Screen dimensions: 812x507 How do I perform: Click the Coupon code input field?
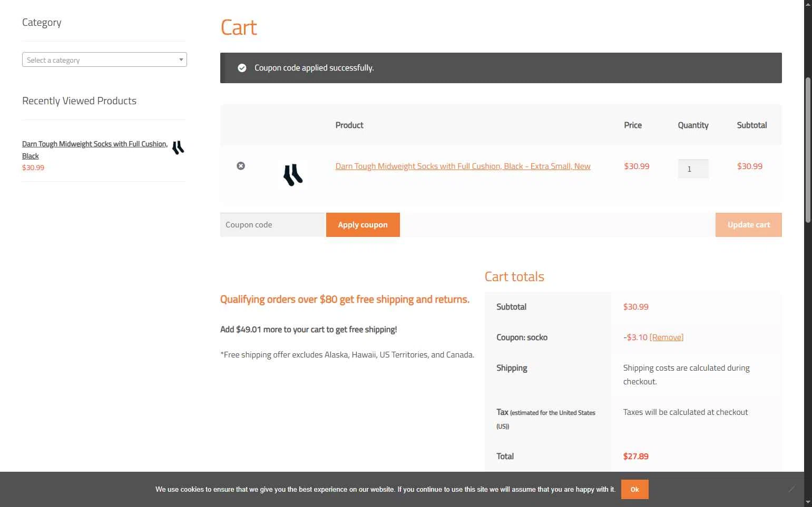273,225
